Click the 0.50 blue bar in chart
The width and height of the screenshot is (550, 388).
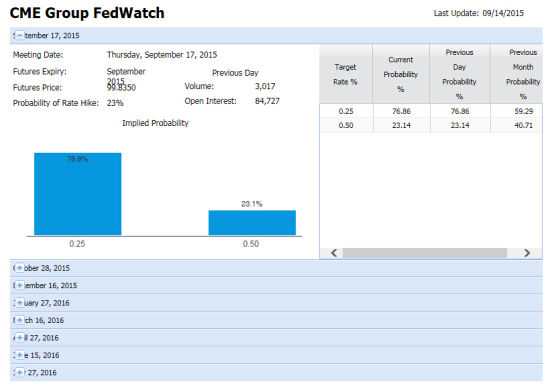click(252, 223)
